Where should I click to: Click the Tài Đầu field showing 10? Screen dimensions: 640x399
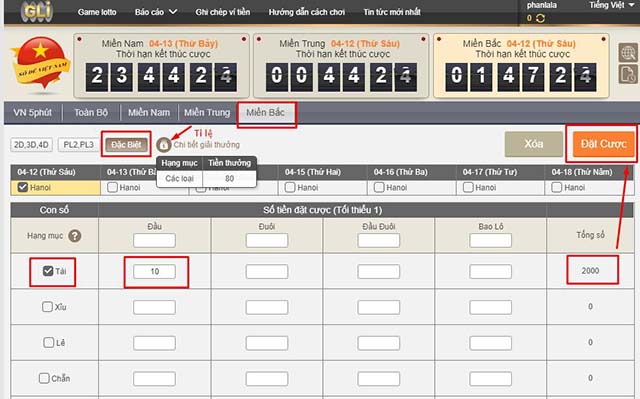coord(154,272)
